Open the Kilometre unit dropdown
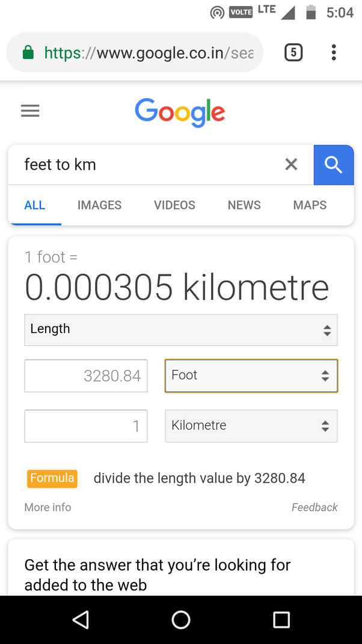Screen dimensions: 362x644 click(x=251, y=426)
